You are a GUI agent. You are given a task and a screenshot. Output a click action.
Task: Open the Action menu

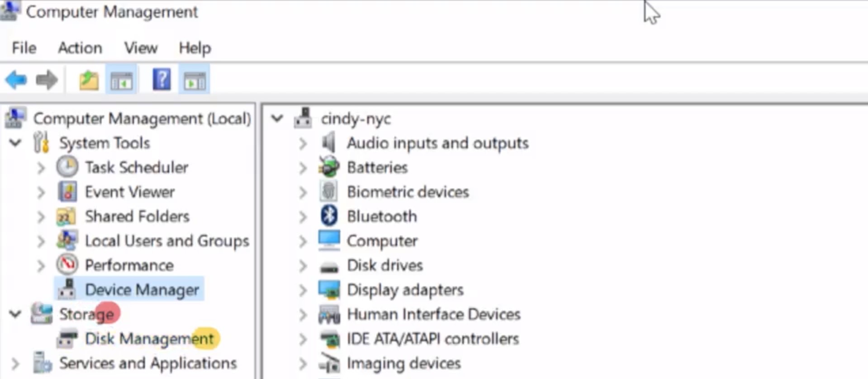coord(80,48)
